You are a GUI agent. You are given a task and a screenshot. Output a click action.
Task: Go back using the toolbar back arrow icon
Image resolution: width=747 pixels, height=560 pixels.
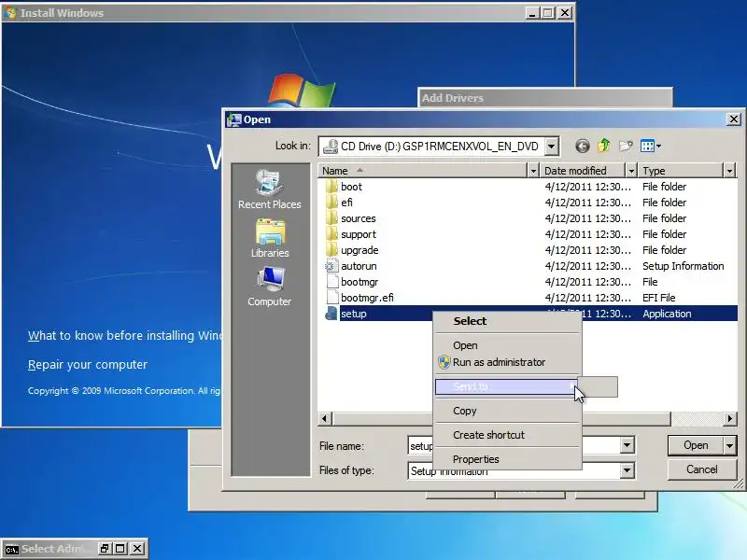[582, 146]
